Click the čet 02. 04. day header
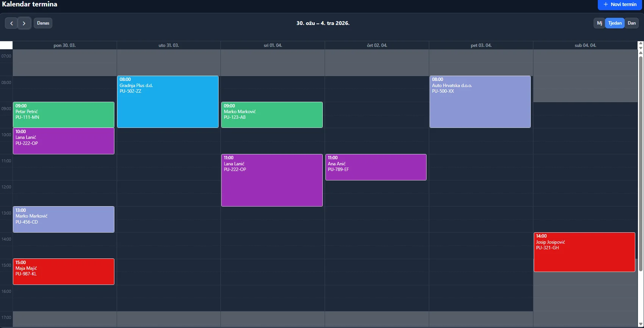 (x=377, y=45)
